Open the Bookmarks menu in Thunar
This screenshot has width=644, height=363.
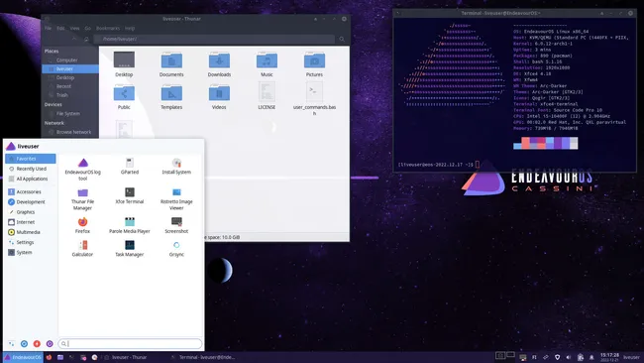tap(108, 29)
